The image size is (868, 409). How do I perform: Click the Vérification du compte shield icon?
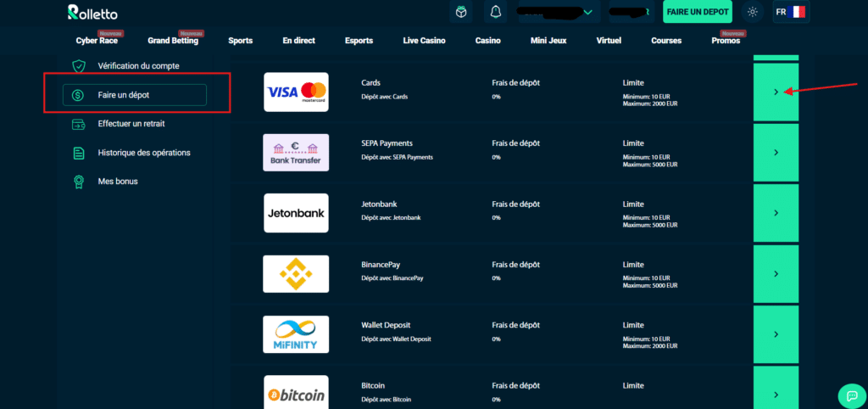[79, 66]
